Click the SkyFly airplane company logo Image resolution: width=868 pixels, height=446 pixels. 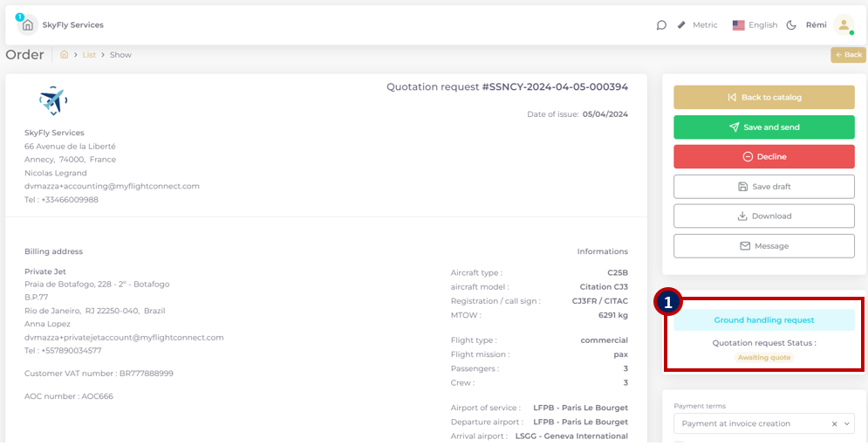pyautogui.click(x=53, y=100)
